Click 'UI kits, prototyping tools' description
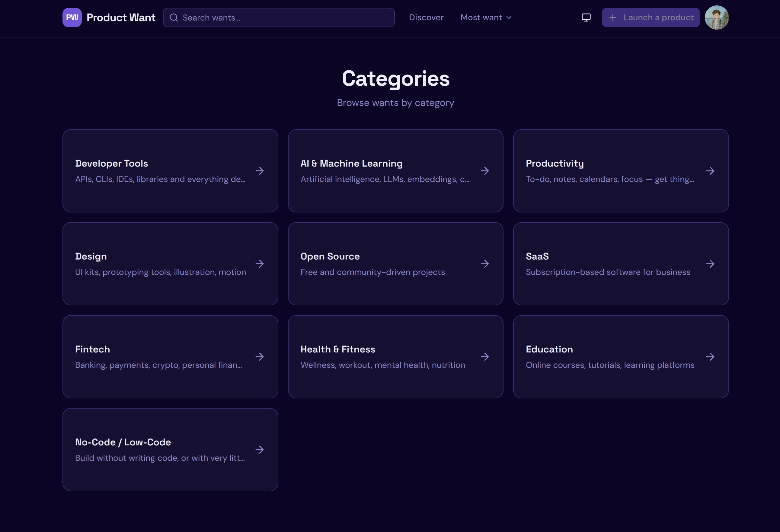 click(x=160, y=272)
